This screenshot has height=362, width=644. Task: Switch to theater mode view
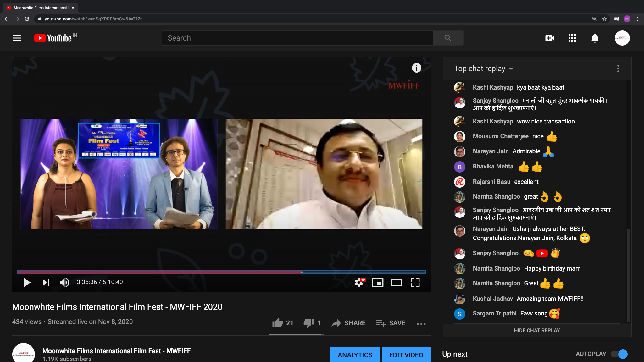coord(397,282)
